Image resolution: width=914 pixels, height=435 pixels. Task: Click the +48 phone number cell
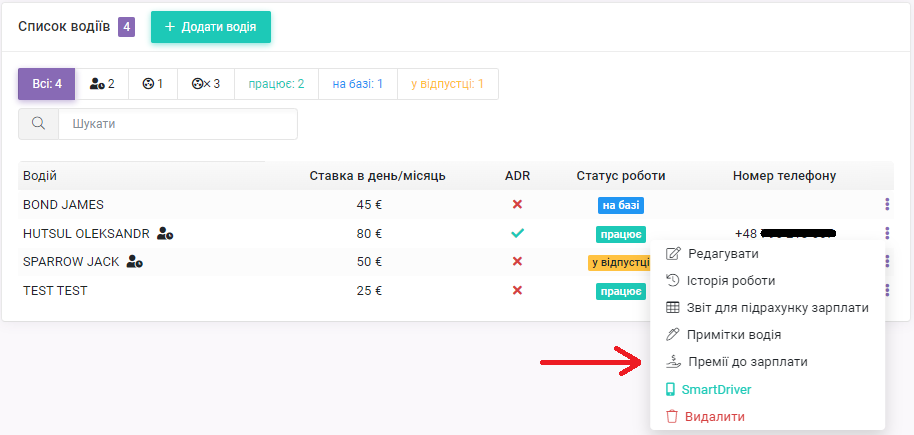coord(785,234)
